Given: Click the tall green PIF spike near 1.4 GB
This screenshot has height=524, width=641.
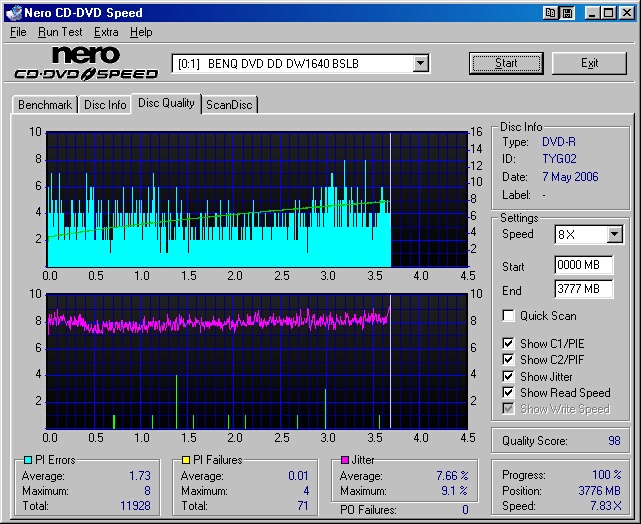Looking at the screenshot, I should pos(177,402).
